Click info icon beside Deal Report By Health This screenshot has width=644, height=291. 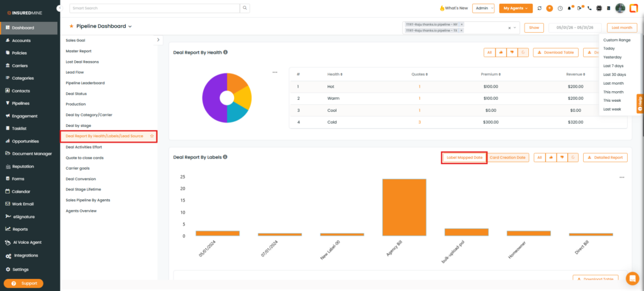click(x=226, y=53)
